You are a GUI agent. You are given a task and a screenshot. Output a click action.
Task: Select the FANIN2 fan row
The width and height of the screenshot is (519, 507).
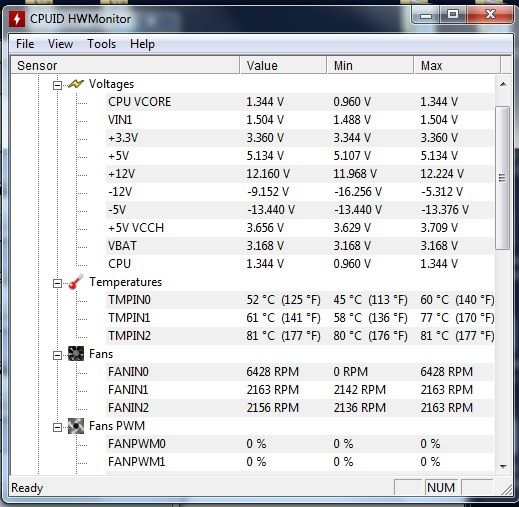tap(300, 408)
